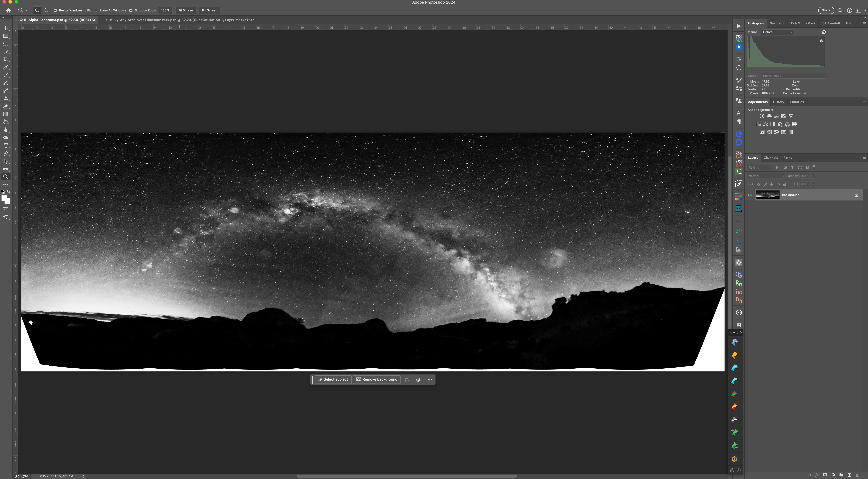Add a Brightness/Contrast adjustment
This screenshot has height=479, width=868.
tap(762, 116)
